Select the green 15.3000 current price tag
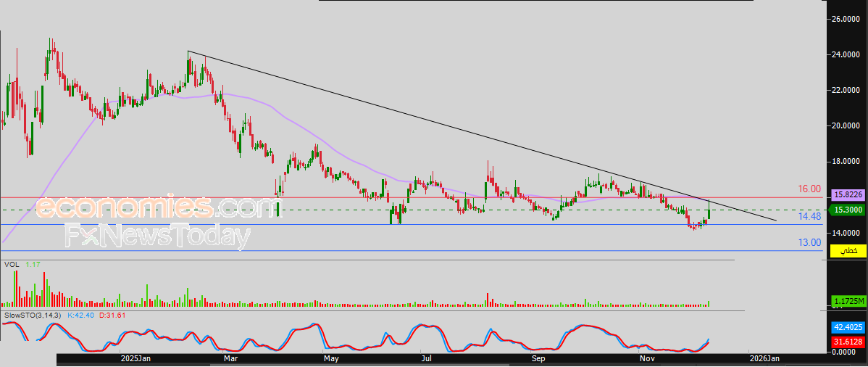The image size is (868, 367). (847, 209)
